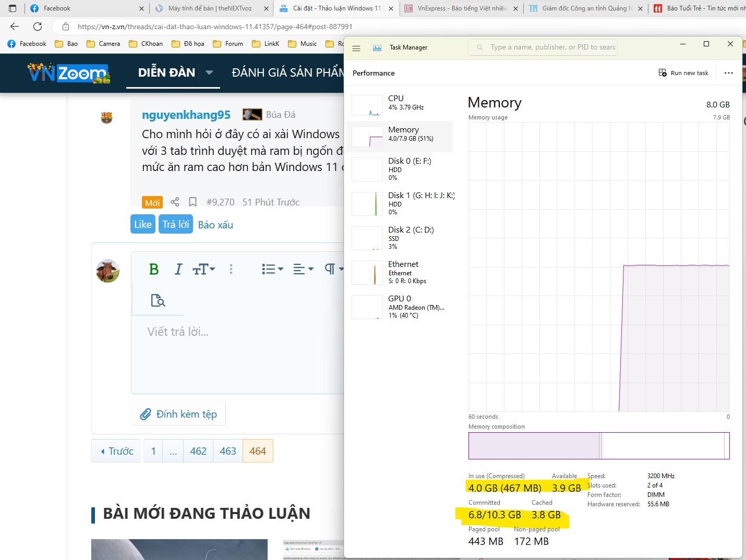Open post number #9,270 link

pyautogui.click(x=220, y=202)
